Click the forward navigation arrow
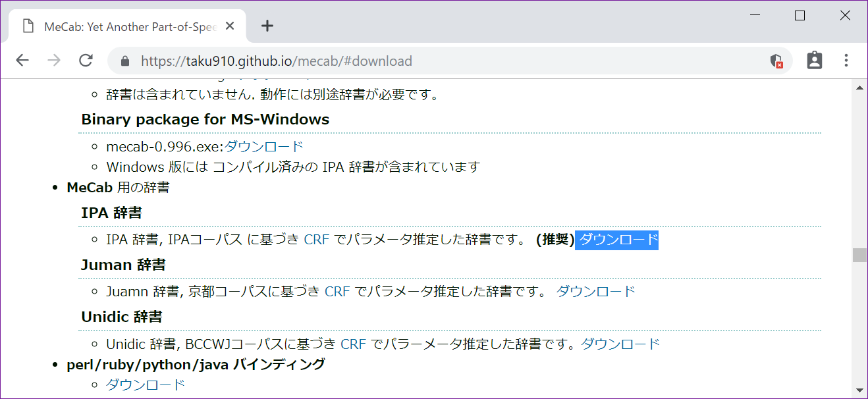The width and height of the screenshot is (868, 399). click(53, 60)
